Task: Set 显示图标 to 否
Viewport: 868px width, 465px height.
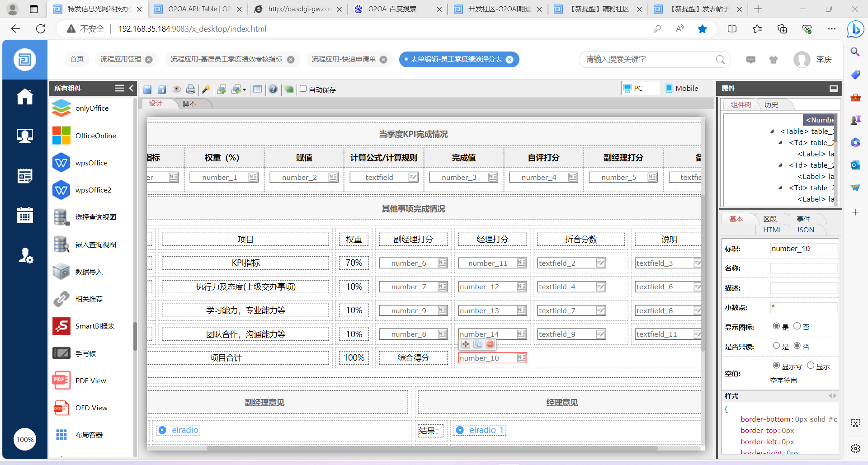Action: pyautogui.click(x=797, y=326)
